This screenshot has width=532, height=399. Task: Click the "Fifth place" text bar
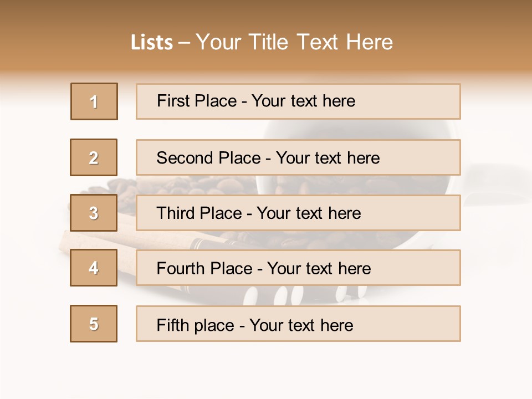point(298,324)
